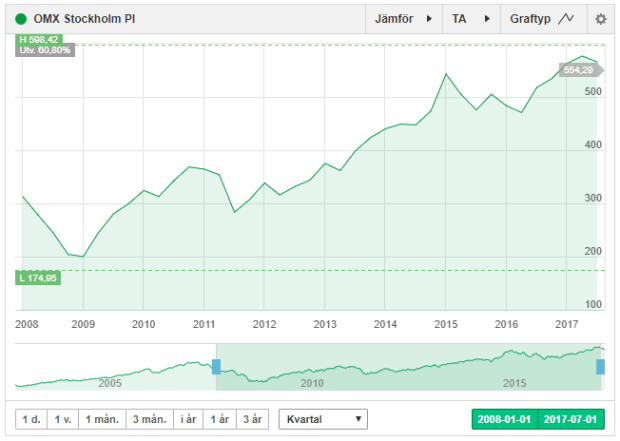Open the Graftyp chart type menu
620x441 pixels.
(541, 19)
